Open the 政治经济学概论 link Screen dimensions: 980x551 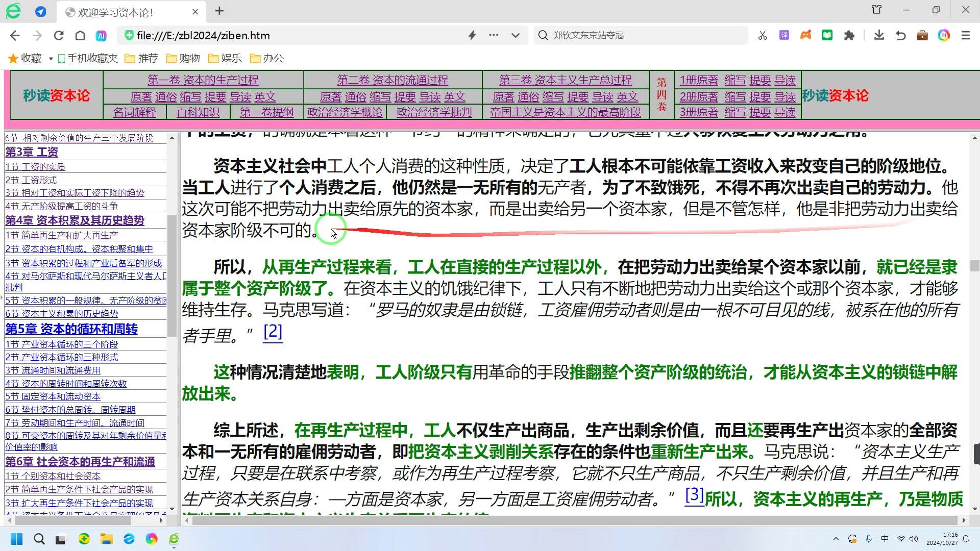[345, 112]
